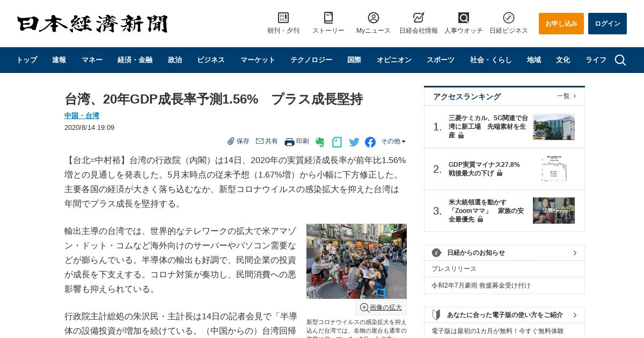Expand the その他 share dropdown
Image resolution: width=644 pixels, height=338 pixels.
click(x=393, y=142)
